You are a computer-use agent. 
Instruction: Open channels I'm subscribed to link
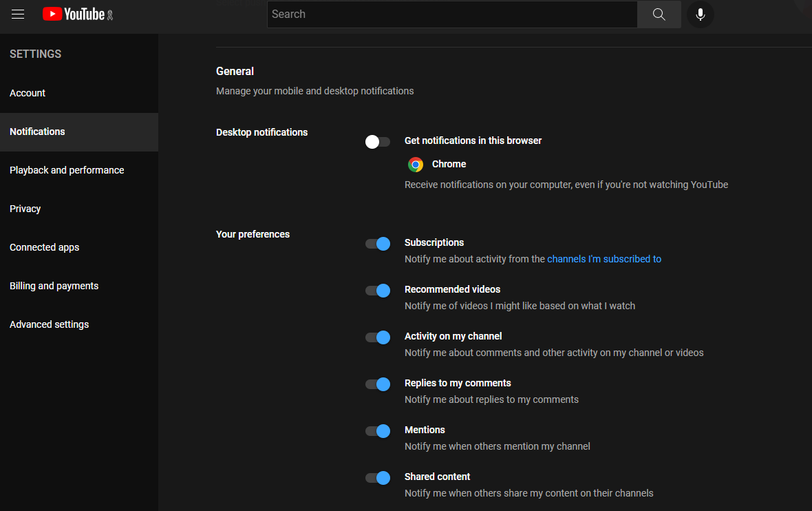point(603,259)
